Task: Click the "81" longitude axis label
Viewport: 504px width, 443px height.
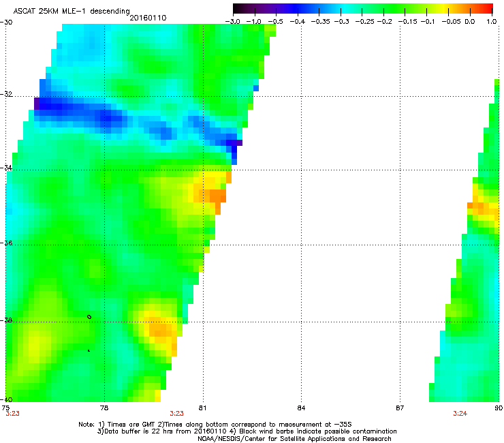Action: click(x=202, y=408)
